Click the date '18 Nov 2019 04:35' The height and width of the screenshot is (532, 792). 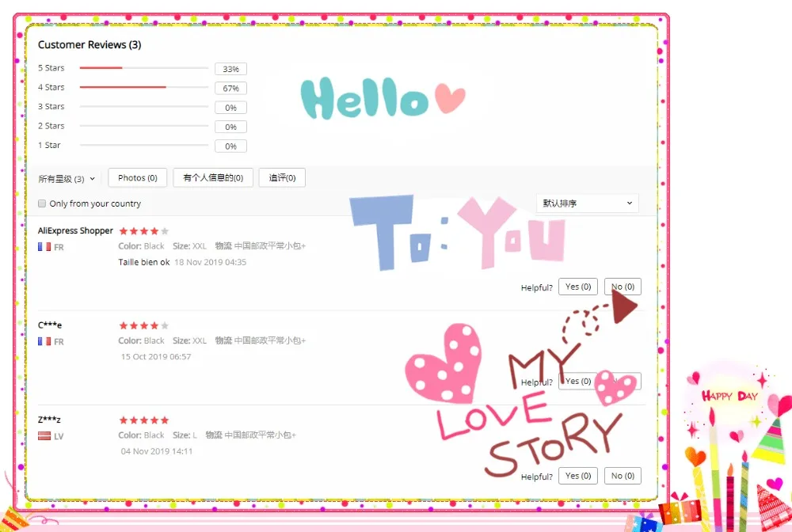[210, 262]
